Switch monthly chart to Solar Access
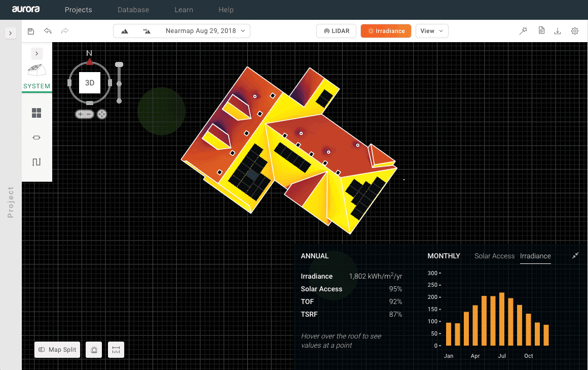The height and width of the screenshot is (370, 588). (494, 256)
